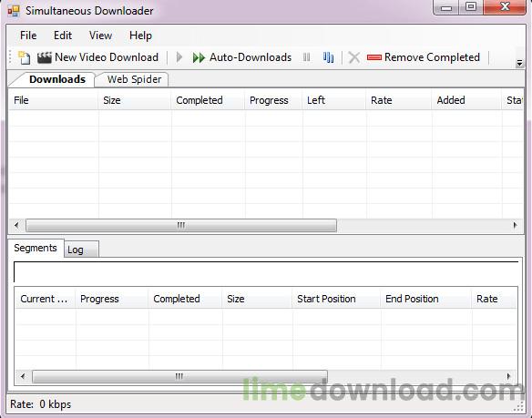Click Progress column header in segments list
The height and width of the screenshot is (418, 532).
point(112,299)
